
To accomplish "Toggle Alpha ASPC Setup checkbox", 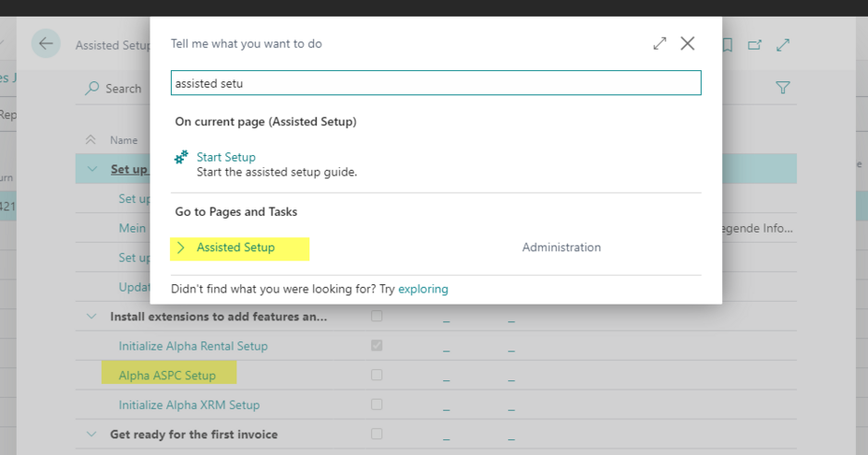I will [376, 376].
